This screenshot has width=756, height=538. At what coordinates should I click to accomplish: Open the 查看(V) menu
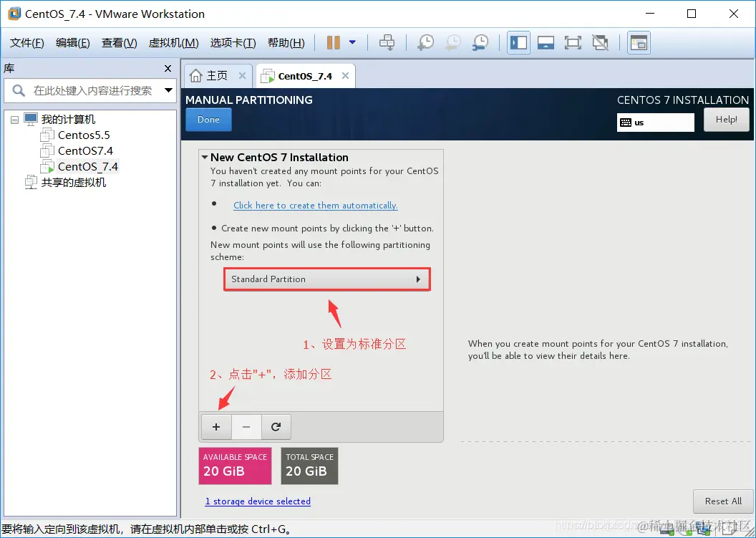tap(119, 43)
